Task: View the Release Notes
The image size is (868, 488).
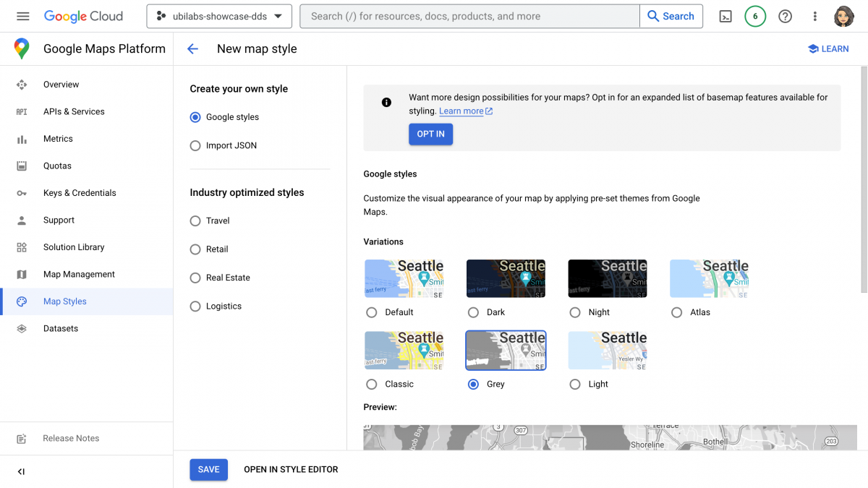Action: pyautogui.click(x=71, y=438)
